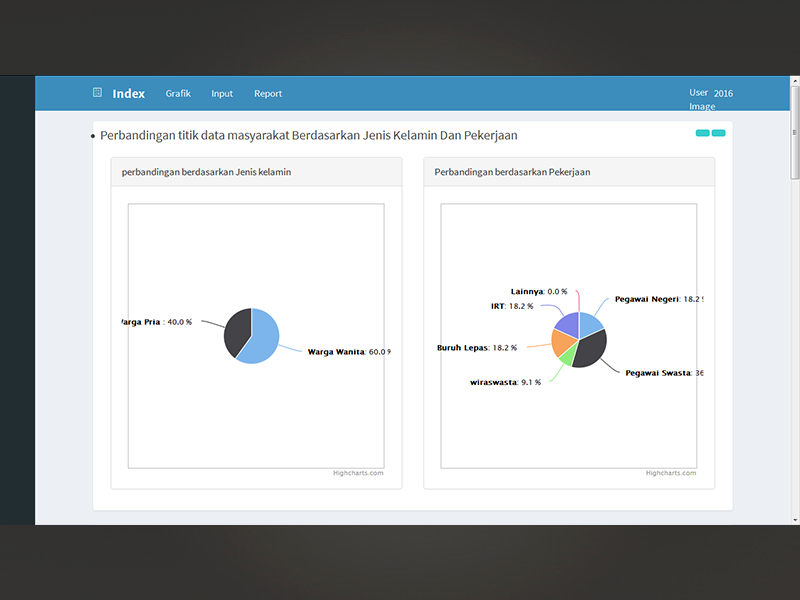Screen dimensions: 800x600
Task: Open the Input menu item
Action: point(222,93)
